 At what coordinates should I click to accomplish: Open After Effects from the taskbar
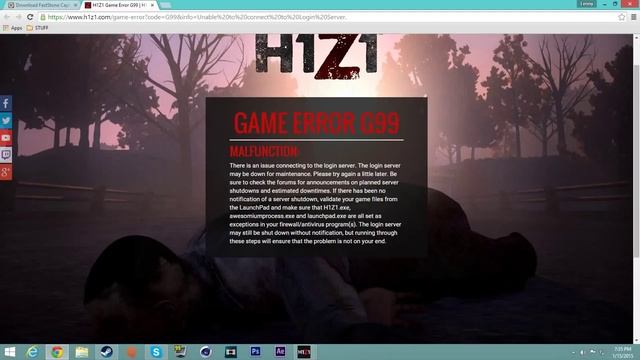tap(280, 352)
